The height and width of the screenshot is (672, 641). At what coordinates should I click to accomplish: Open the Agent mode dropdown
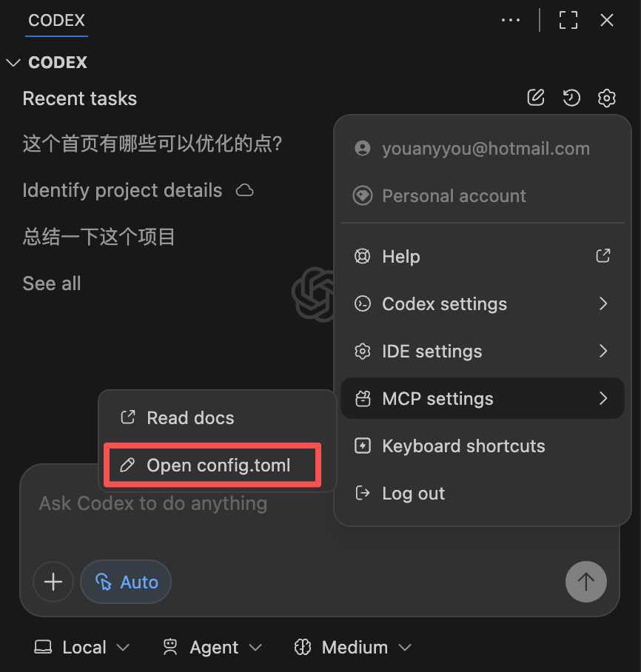tap(212, 647)
